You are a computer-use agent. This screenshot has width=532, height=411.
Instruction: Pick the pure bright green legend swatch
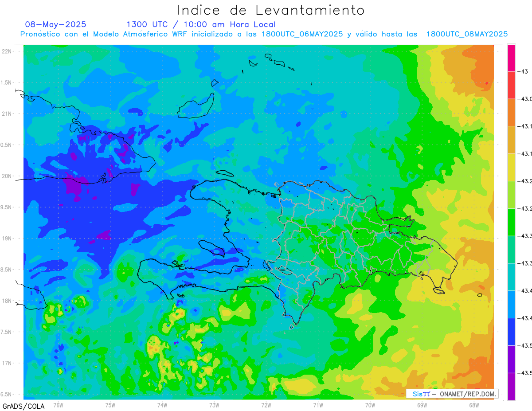tap(511, 222)
